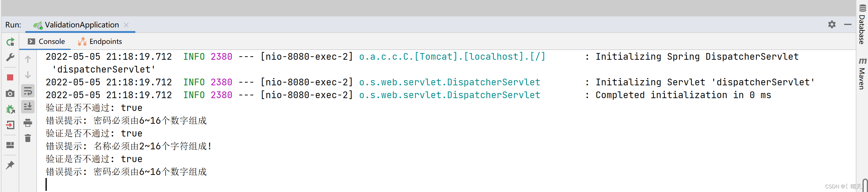Screen dimensions: 868x192
Task: Open the layout icon in left toolbar
Action: coord(10,145)
